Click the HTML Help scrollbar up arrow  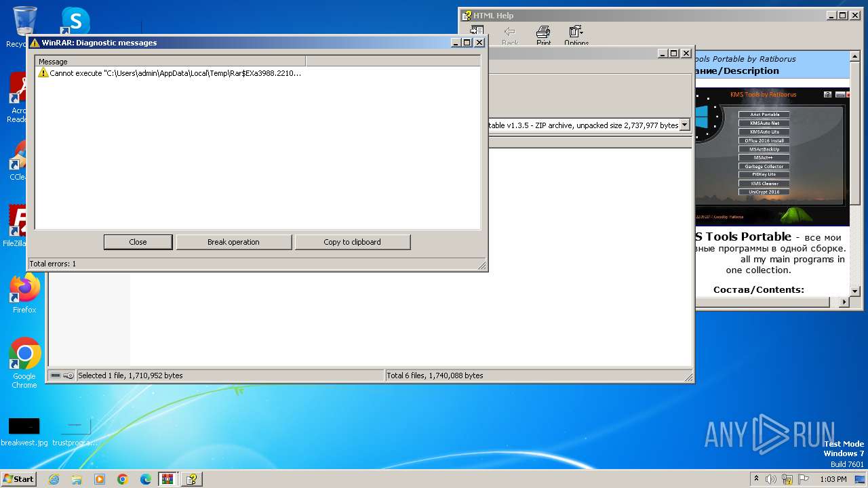click(x=854, y=56)
